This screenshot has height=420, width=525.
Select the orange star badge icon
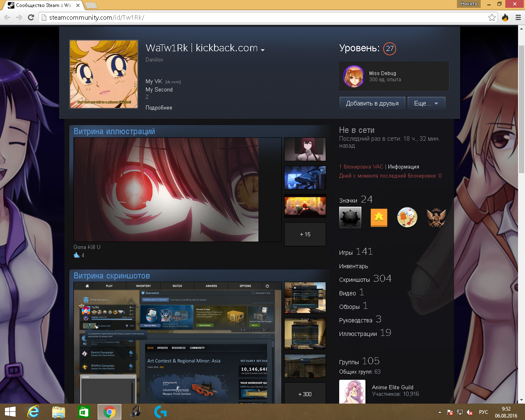379,217
